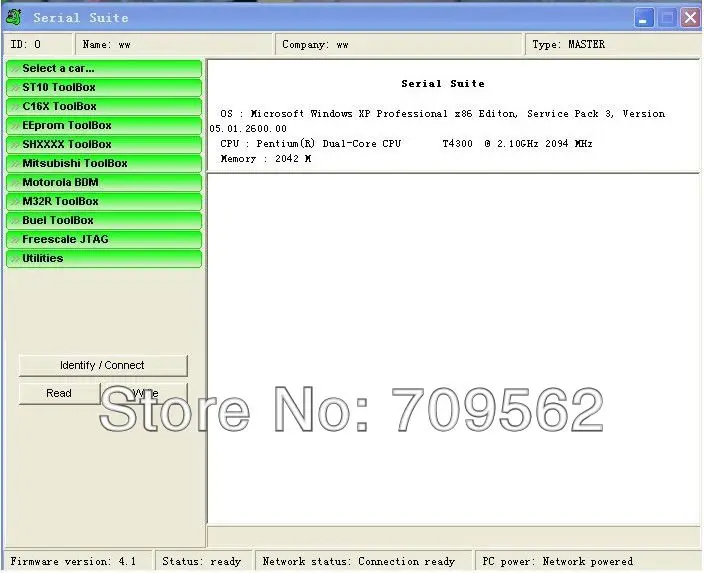
Task: Minimize the Serial Suite window
Action: [644, 18]
